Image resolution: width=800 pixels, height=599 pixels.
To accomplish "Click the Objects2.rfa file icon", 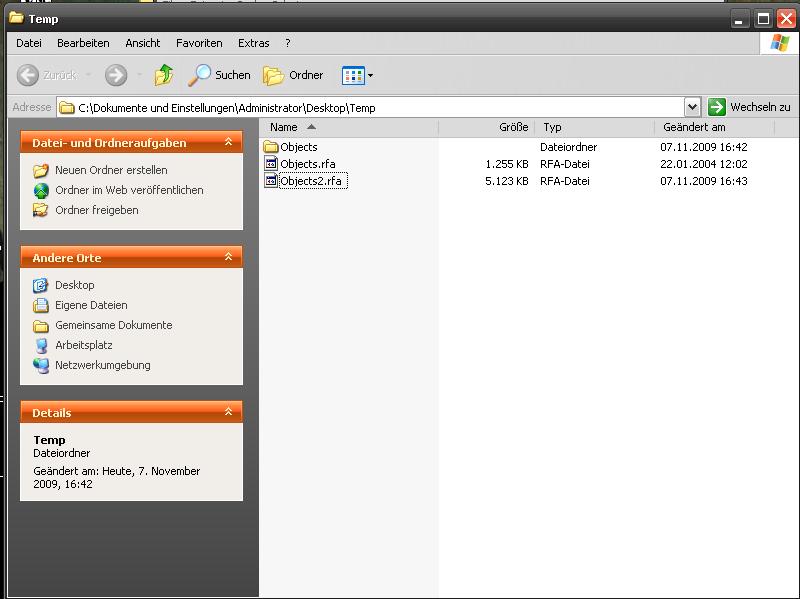I will 271,181.
